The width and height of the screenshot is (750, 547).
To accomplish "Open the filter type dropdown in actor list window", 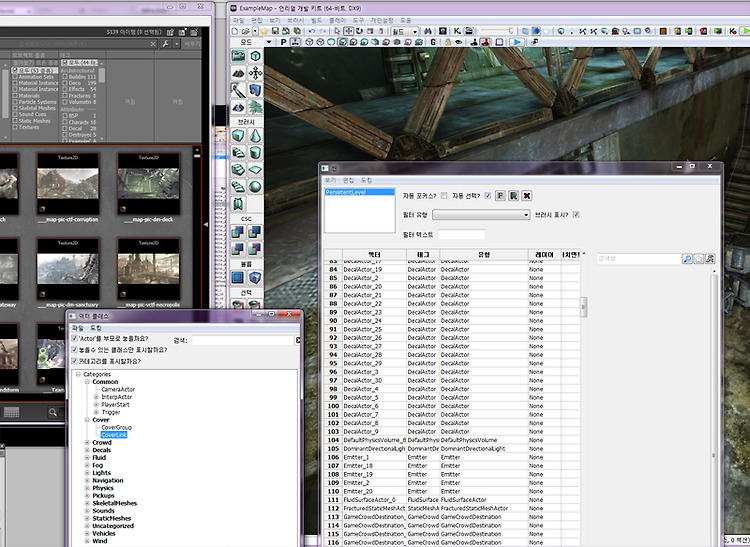I will coord(481,215).
